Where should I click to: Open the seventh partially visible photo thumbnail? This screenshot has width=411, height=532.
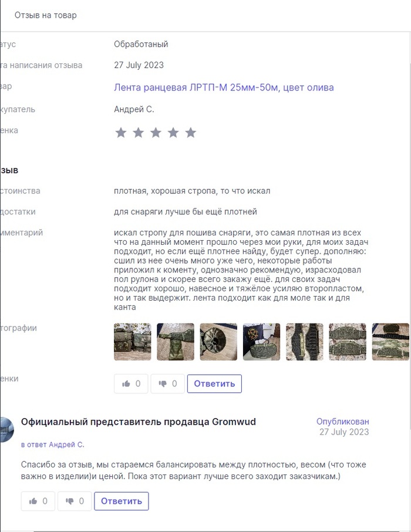coord(390,342)
